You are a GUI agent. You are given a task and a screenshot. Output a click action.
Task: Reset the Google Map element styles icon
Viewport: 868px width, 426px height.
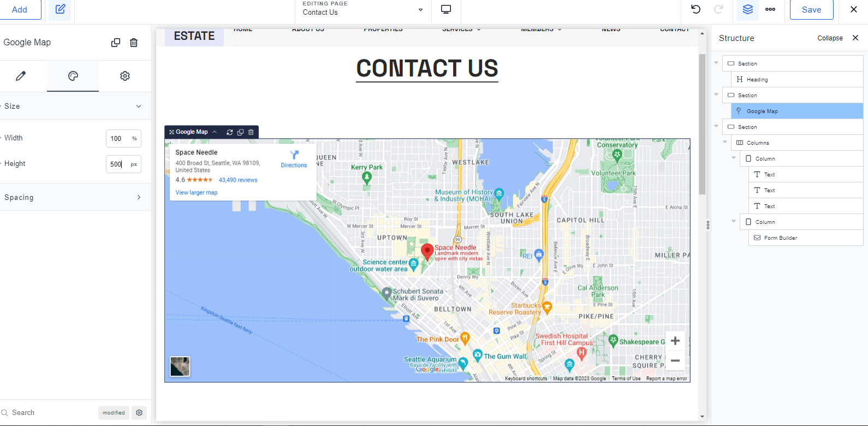[x=230, y=132]
